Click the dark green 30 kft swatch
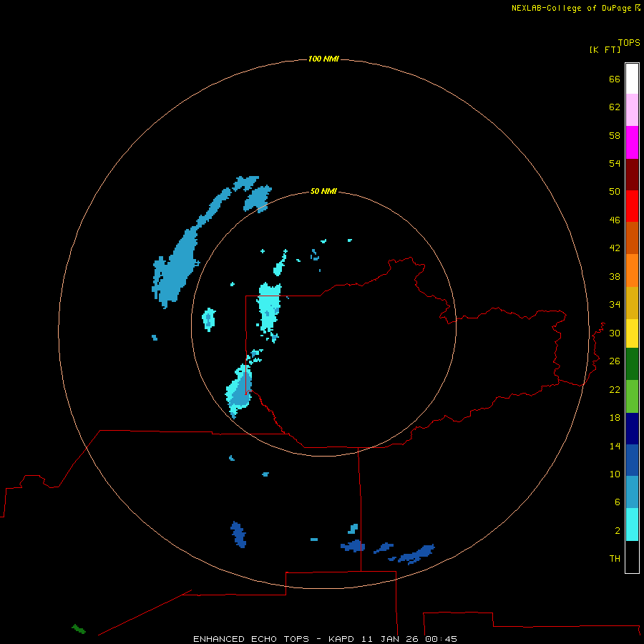The image size is (644, 644). click(632, 364)
